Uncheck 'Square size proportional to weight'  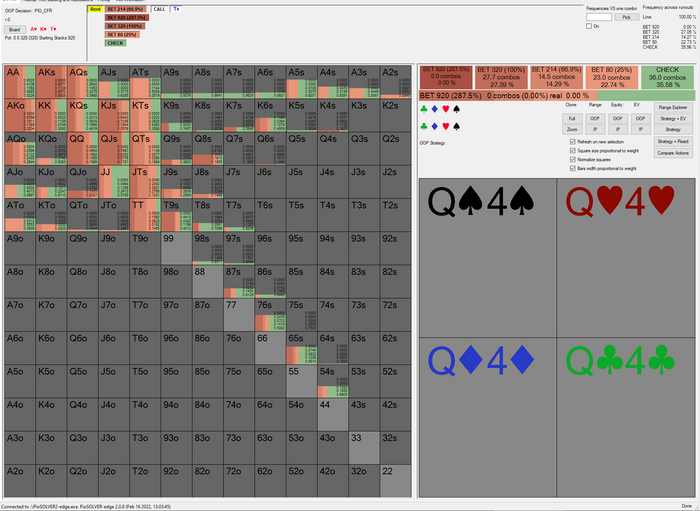[573, 150]
